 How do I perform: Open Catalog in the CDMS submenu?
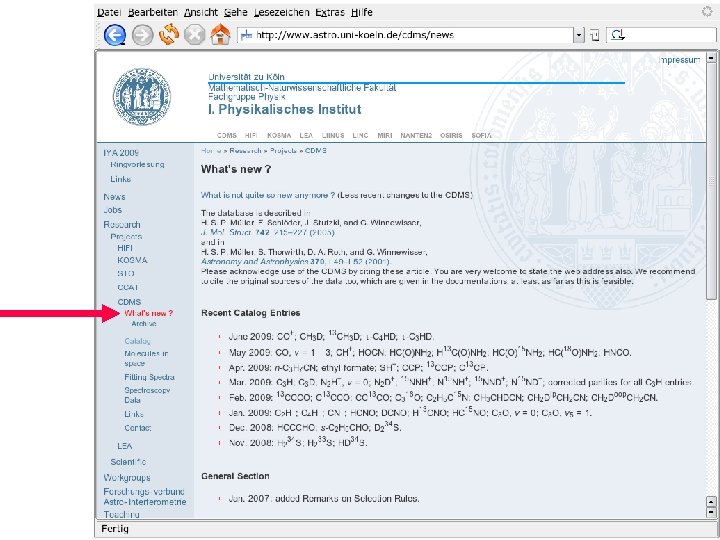tap(138, 341)
